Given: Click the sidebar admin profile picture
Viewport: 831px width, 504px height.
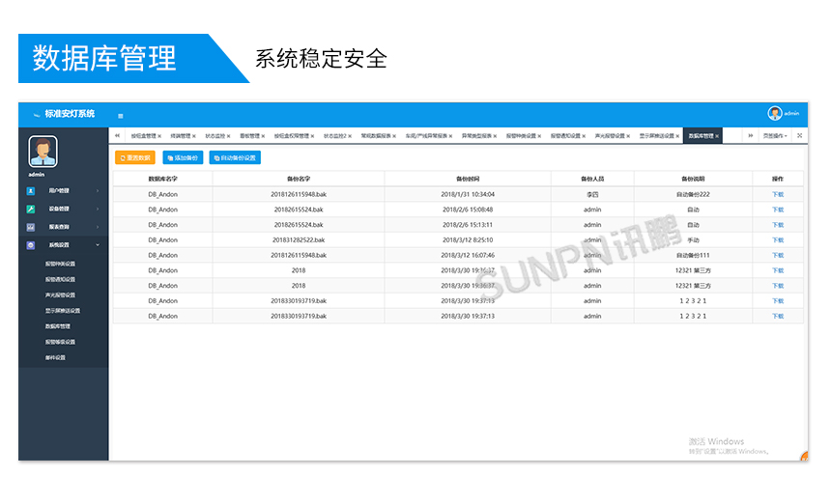Looking at the screenshot, I should (43, 152).
